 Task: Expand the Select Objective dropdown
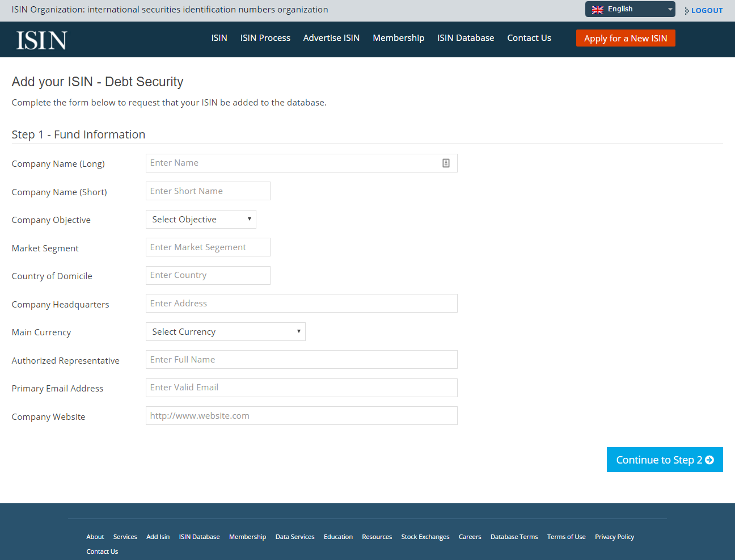[x=201, y=220]
